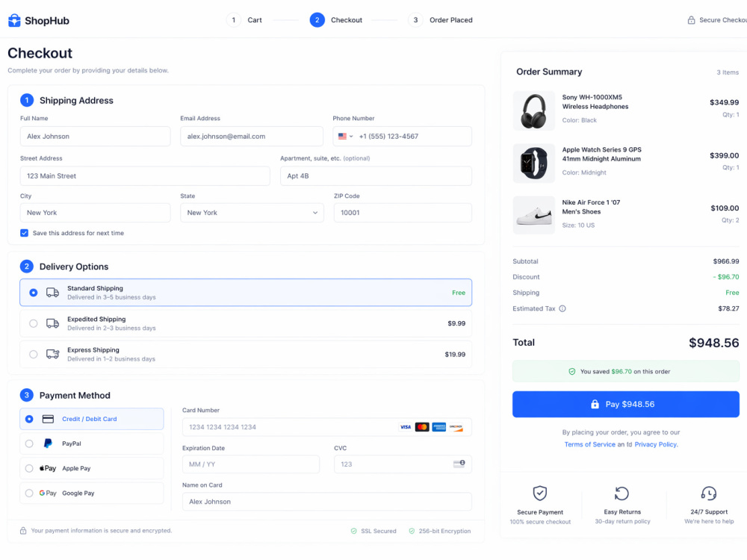Click the Full Name field
Image resolution: width=747 pixels, height=560 pixels.
click(x=96, y=136)
